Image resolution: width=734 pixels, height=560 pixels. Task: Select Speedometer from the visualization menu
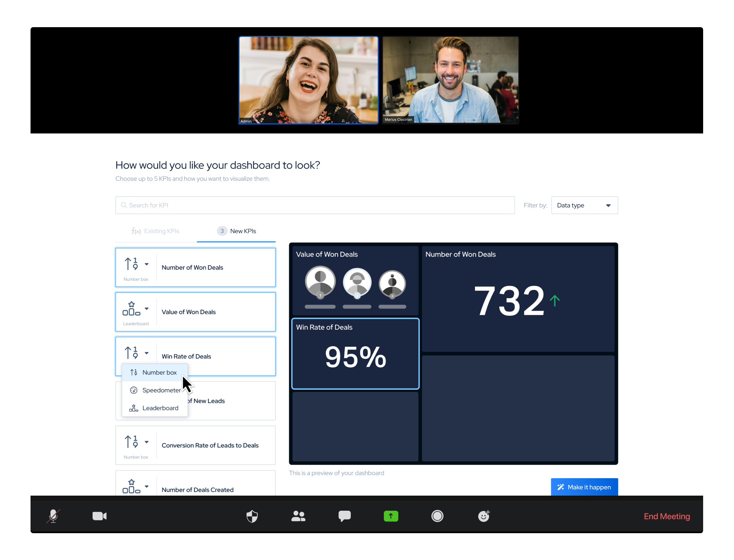(x=155, y=390)
